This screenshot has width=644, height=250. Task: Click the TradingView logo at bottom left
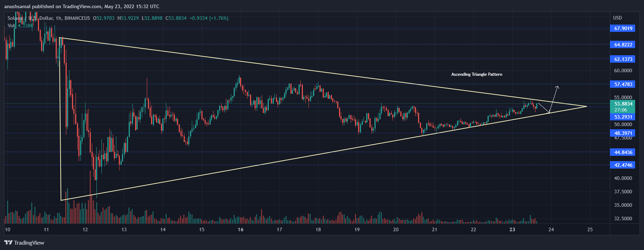pos(24,243)
